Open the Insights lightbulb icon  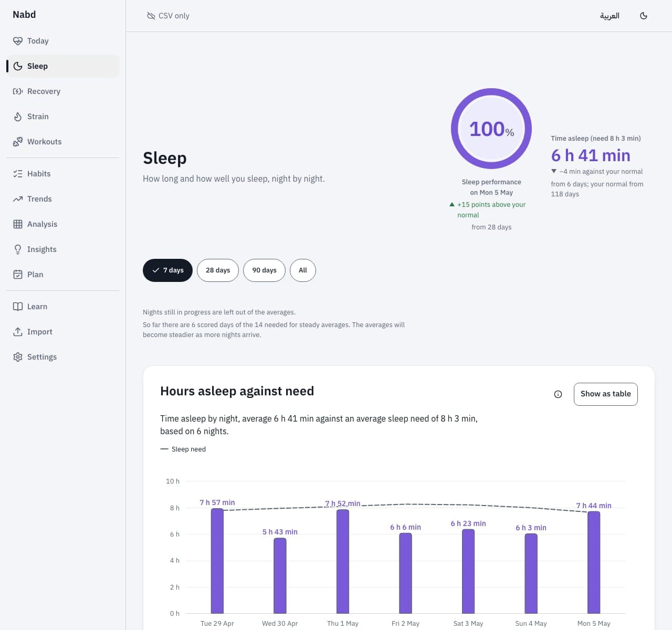pos(18,249)
